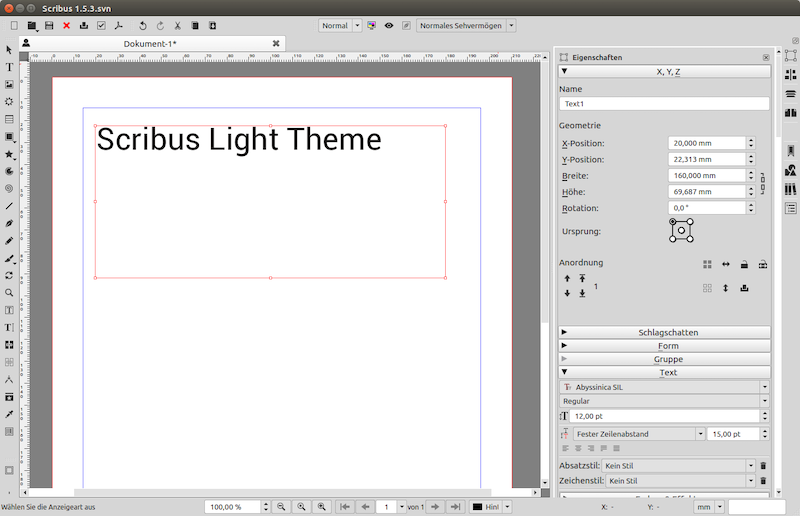Click the scissors Cut icon
This screenshot has width=800, height=516.
pyautogui.click(x=178, y=26)
